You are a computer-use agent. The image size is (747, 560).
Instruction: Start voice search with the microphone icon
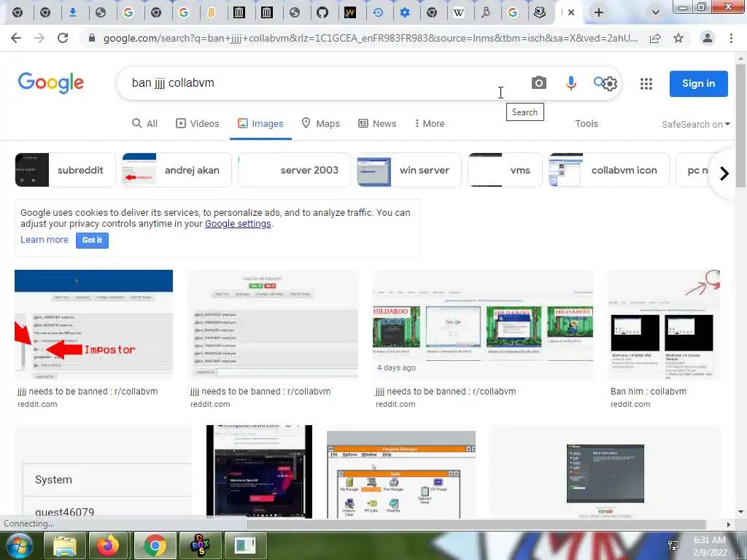pyautogui.click(x=570, y=83)
